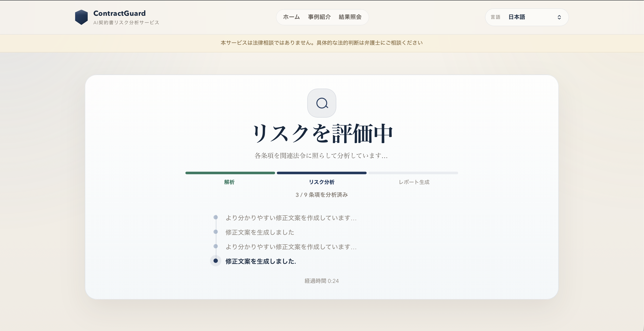Click the 3 / 9 条項を分析済み status text
The width and height of the screenshot is (644, 331).
322,195
